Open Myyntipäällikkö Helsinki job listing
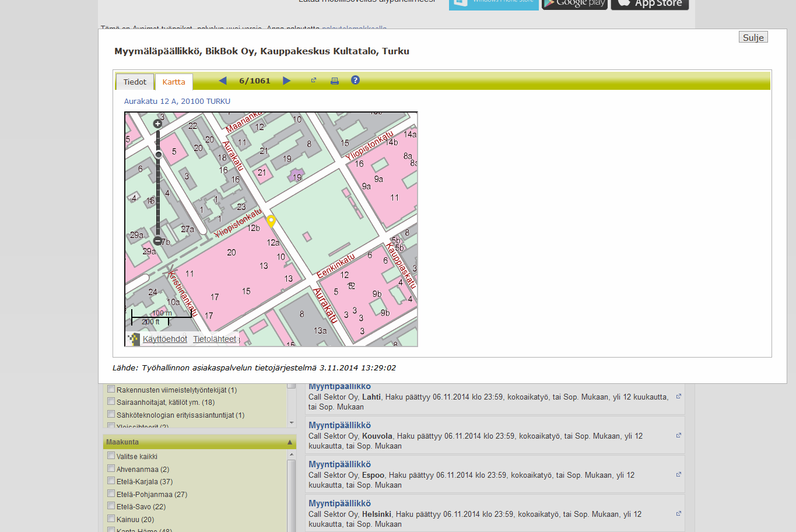This screenshot has width=796, height=532. click(339, 503)
